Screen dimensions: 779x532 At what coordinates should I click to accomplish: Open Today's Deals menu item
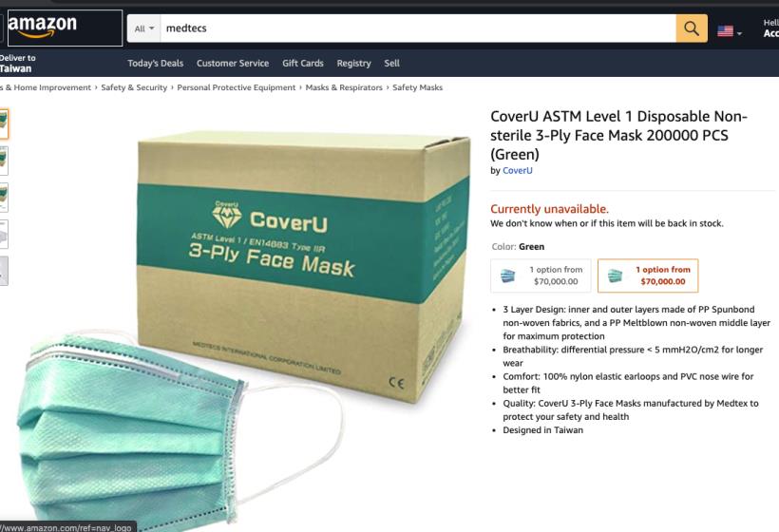pos(156,63)
